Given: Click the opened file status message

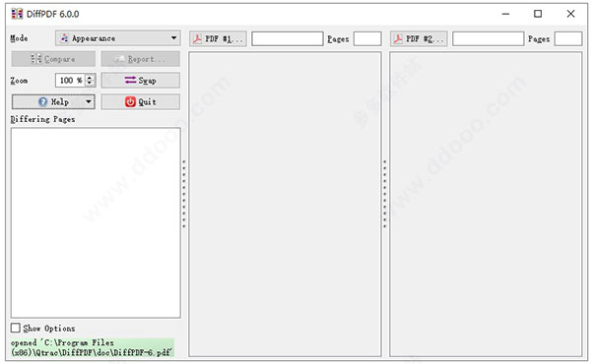Looking at the screenshot, I should click(x=93, y=347).
